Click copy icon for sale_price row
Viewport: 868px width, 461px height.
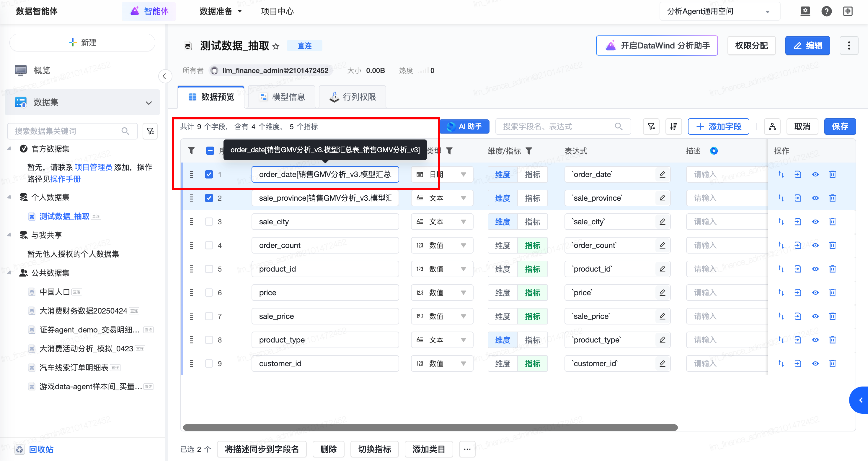coord(798,316)
